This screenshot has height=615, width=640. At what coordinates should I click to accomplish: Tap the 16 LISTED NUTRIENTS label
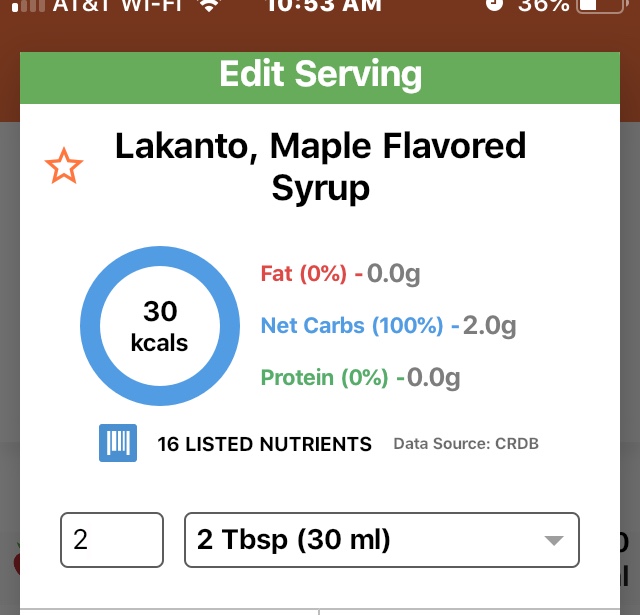[x=264, y=444]
